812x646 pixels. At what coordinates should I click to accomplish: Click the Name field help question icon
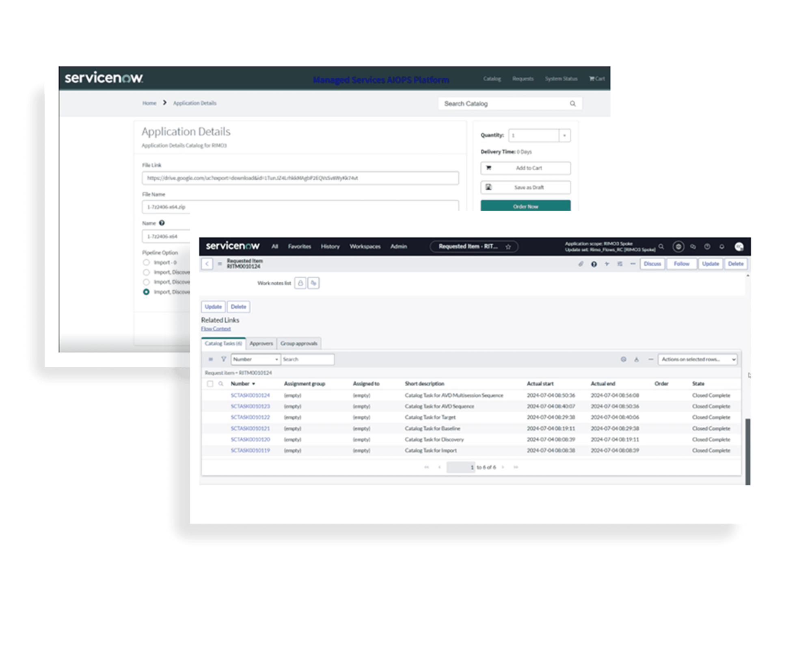pos(162,223)
